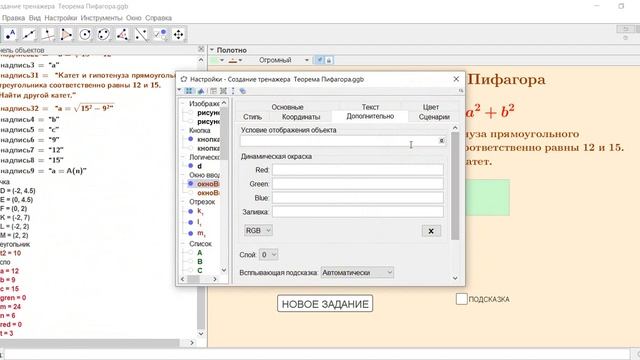Click the НОВОЕ ЗАДАНИЕ button
This screenshot has height=360, width=640.
(325, 304)
